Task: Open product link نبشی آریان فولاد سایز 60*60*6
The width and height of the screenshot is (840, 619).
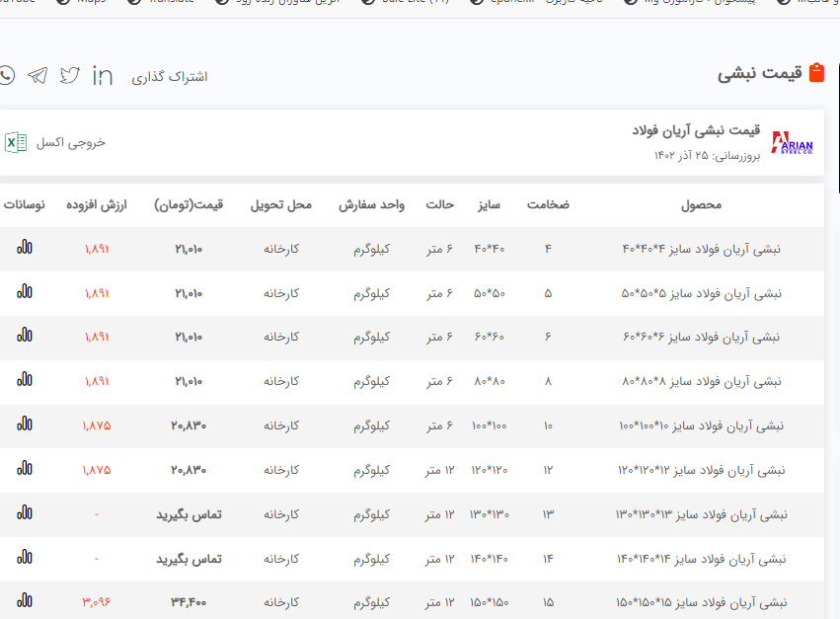Action: coord(701,337)
